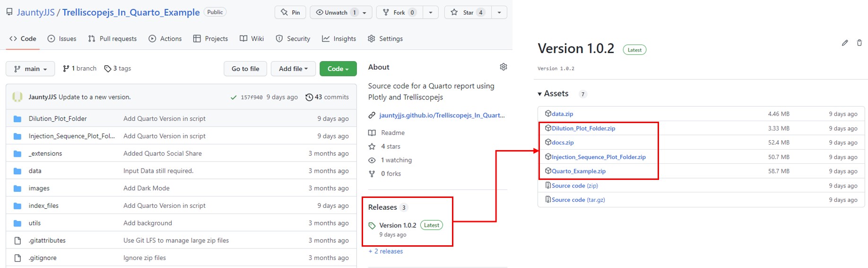This screenshot has height=268, width=868.
Task: Click the data folder icon
Action: click(x=17, y=171)
